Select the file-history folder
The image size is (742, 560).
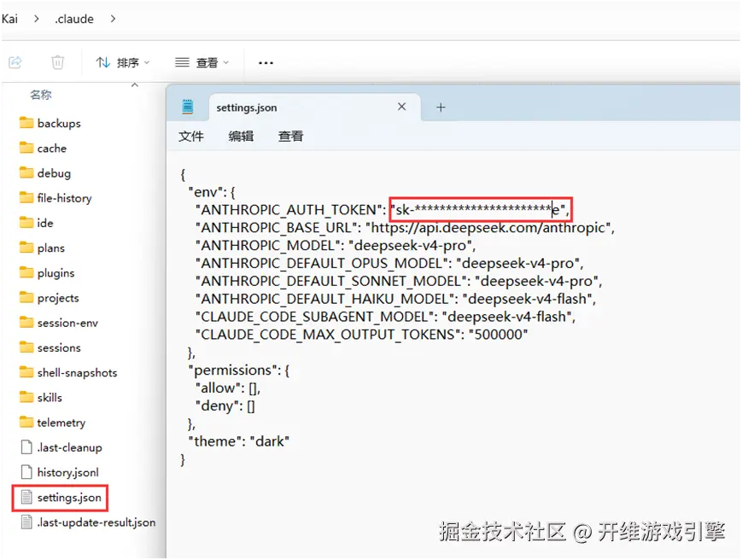[56, 198]
